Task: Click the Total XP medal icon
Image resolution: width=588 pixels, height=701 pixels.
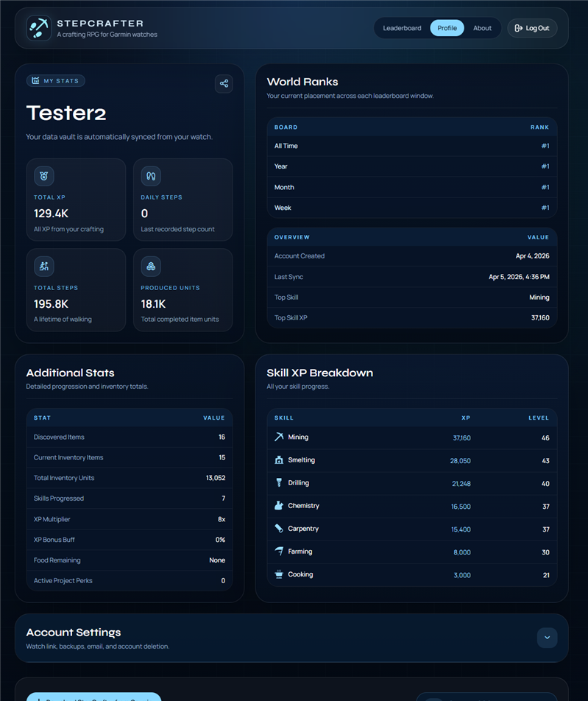Action: (44, 176)
